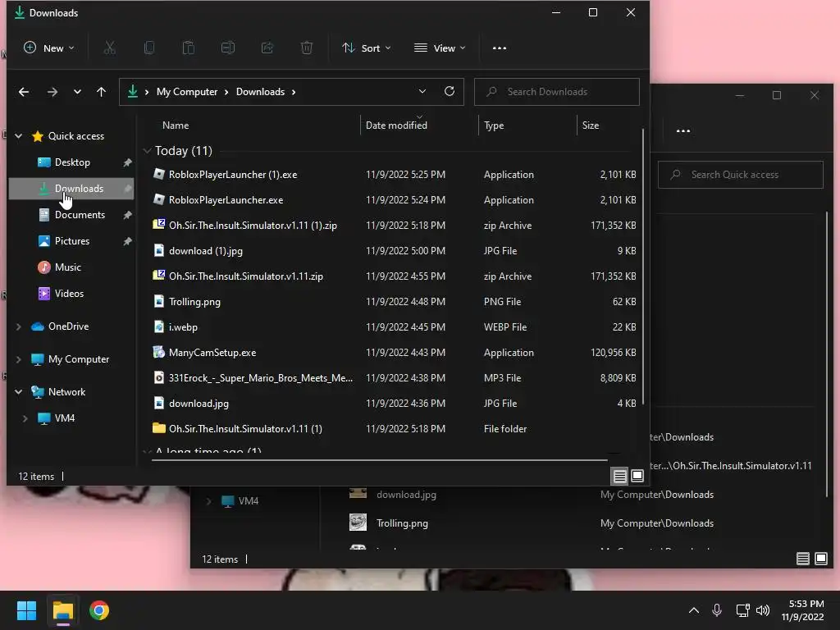This screenshot has width=840, height=630.
Task: Expand the My Computer tree node
Action: [19, 359]
